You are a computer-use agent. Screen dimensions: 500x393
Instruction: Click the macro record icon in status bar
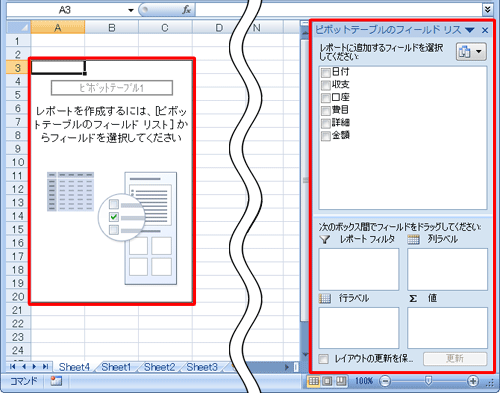(56, 381)
